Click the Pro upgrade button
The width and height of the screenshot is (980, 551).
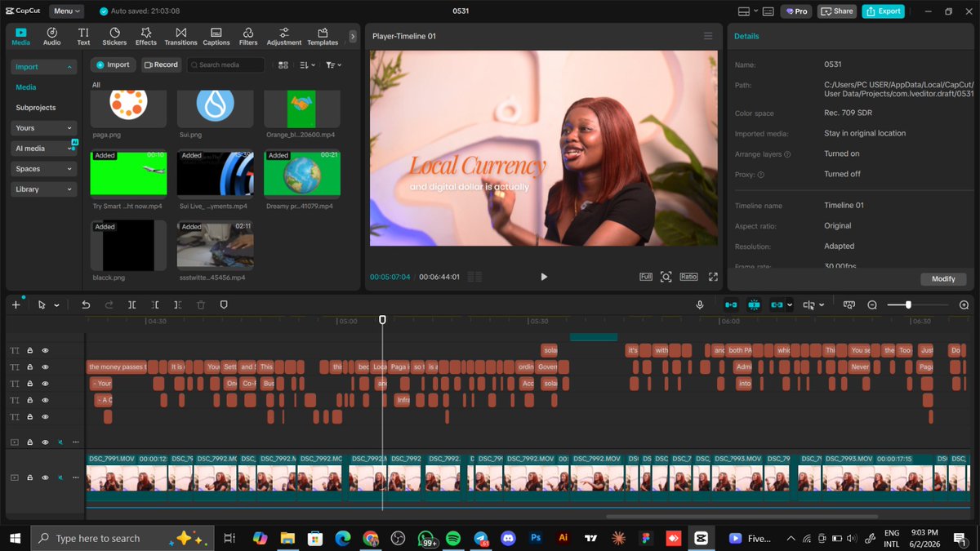796,11
